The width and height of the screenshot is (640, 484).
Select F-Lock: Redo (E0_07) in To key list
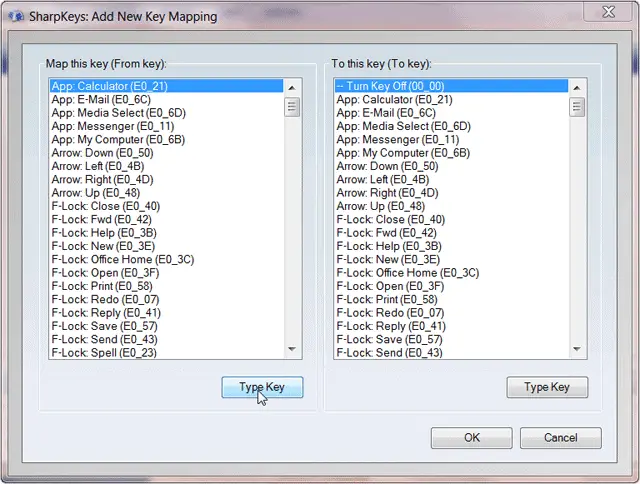pyautogui.click(x=451, y=313)
